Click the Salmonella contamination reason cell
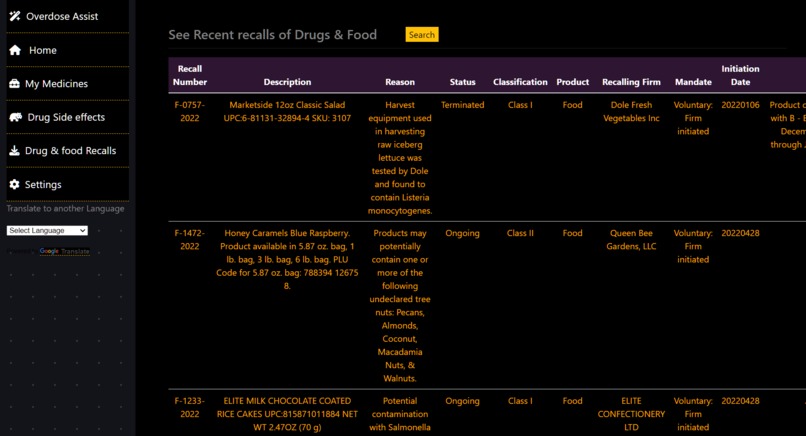The height and width of the screenshot is (436, 806). click(400, 414)
